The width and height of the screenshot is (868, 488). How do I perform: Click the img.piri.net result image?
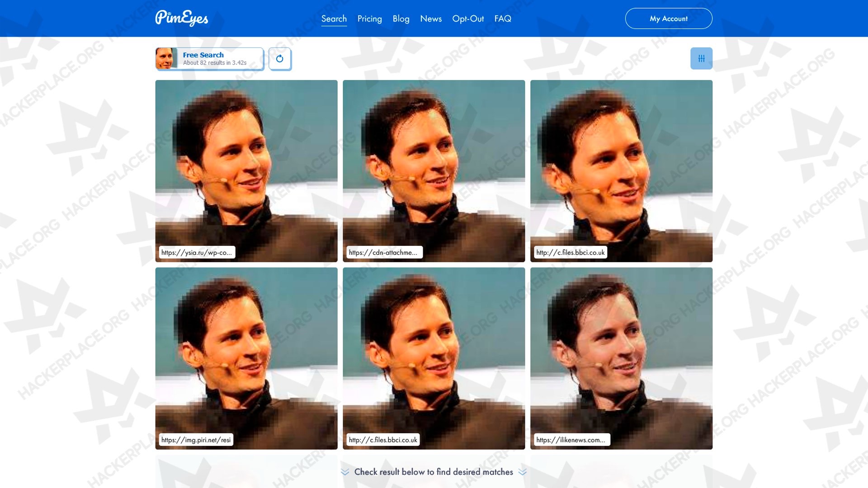pos(246,358)
